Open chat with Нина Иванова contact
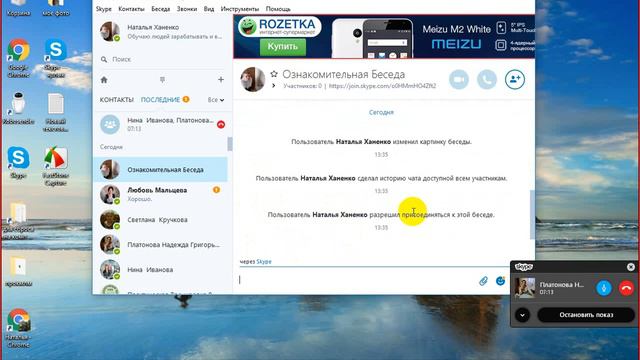The image size is (640, 360). tap(160, 269)
